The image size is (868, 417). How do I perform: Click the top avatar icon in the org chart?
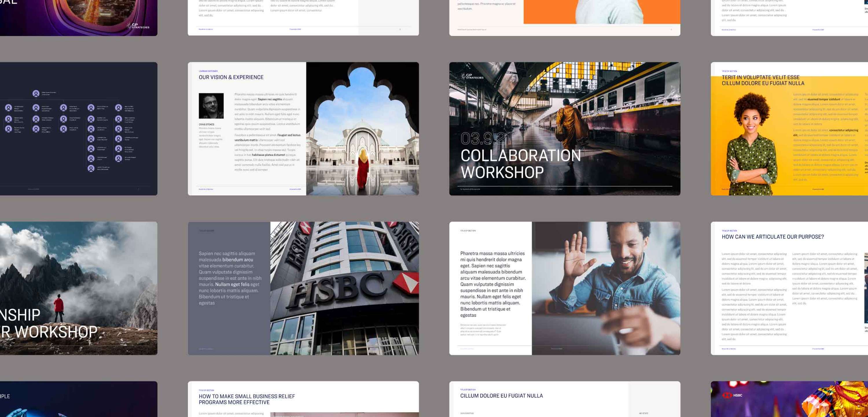(x=36, y=94)
